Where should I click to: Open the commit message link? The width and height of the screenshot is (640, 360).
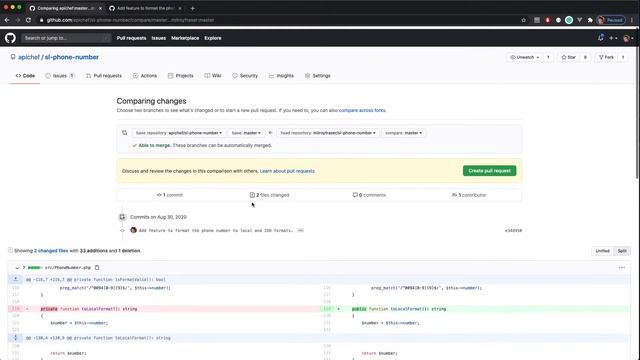(216, 231)
